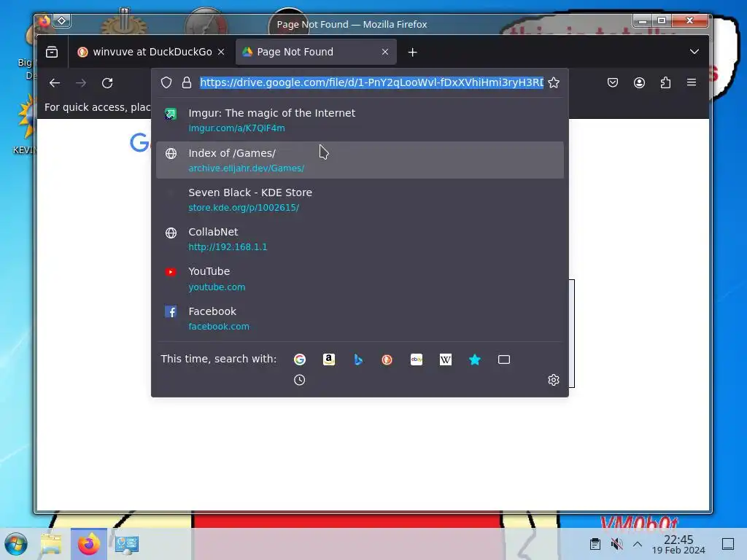Search this time with DuckDuckGo
747x560 pixels.
387,359
